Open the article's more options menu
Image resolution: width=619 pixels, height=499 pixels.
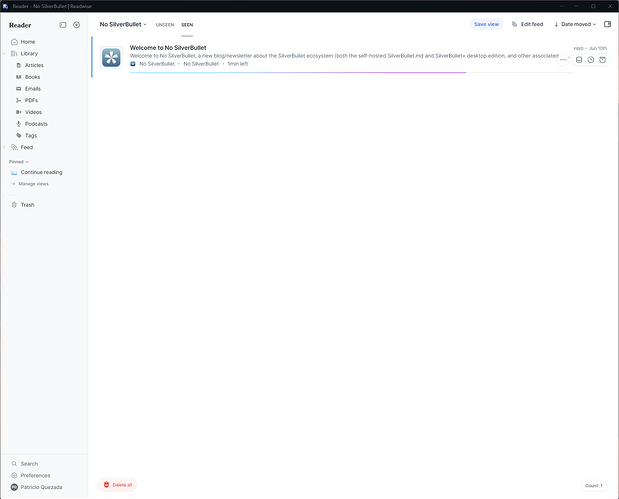(x=563, y=60)
